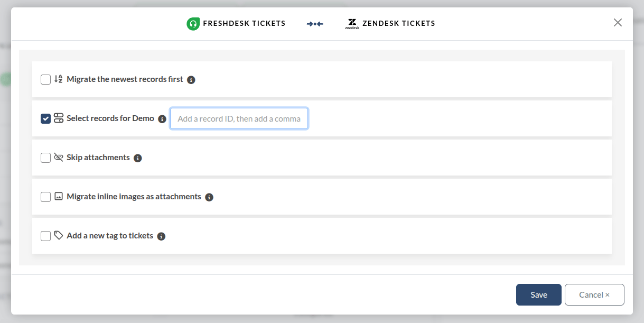Tick the Skip attachments checkbox

[x=46, y=158]
